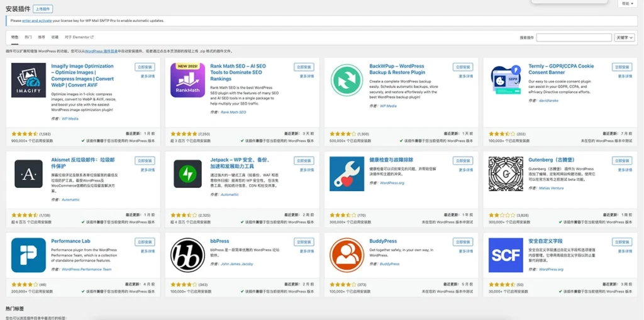Screen dimensions: 644x320
Task: Open author link John James Jacoby
Action: click(x=237, y=264)
